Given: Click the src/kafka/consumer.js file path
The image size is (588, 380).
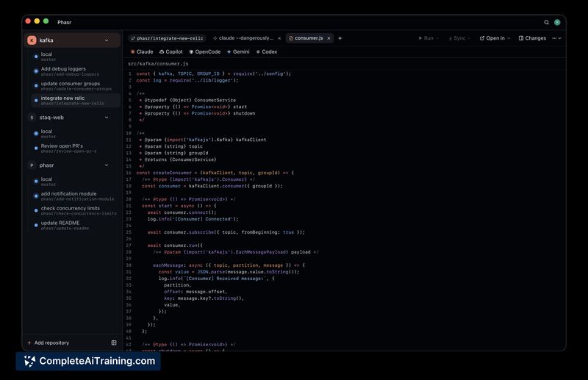Looking at the screenshot, I should click(158, 64).
